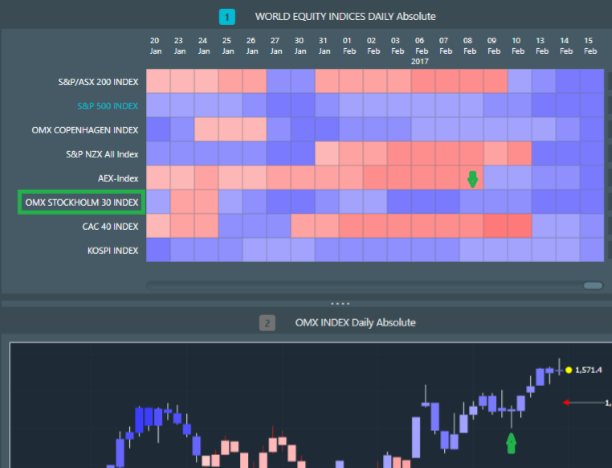Click the four-dot panel splitter handle

click(x=340, y=303)
